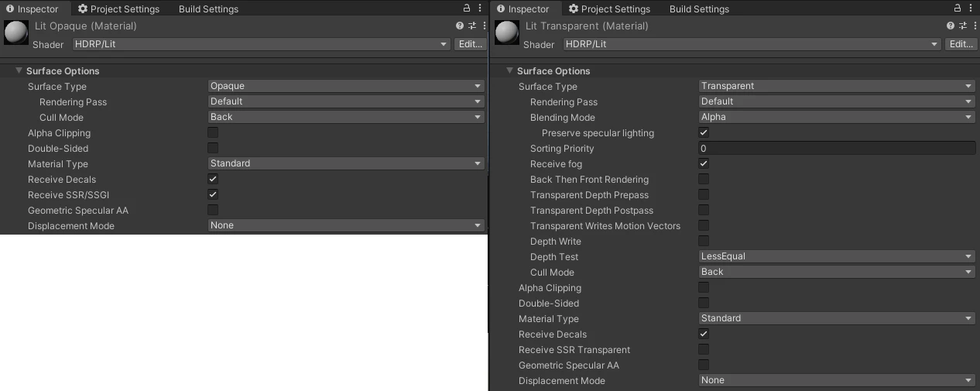The image size is (980, 391).
Task: Enable Alpha Clipping on Lit Transparent material
Action: pyautogui.click(x=704, y=287)
